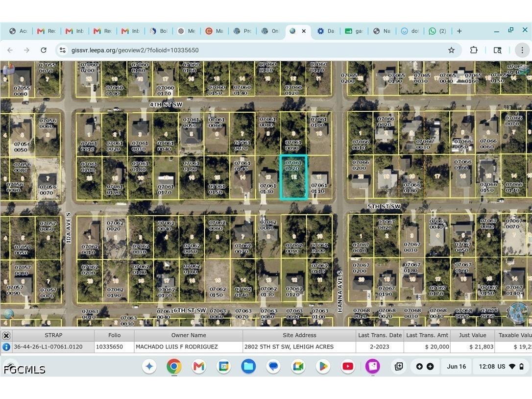Launch Google Meet from the shelf

coord(298,366)
